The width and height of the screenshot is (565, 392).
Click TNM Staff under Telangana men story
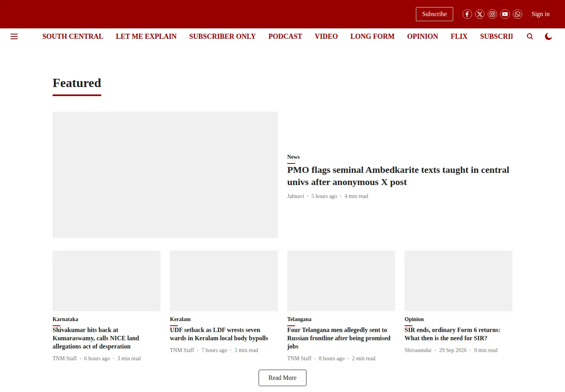(299, 358)
